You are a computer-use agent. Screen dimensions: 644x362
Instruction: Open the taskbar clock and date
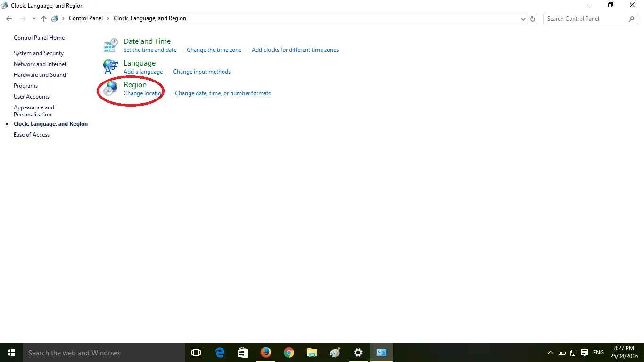624,353
